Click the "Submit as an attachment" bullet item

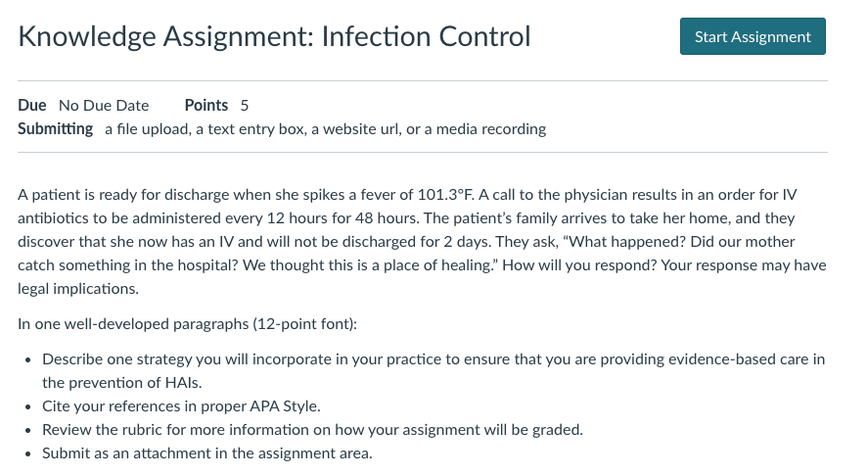[207, 453]
